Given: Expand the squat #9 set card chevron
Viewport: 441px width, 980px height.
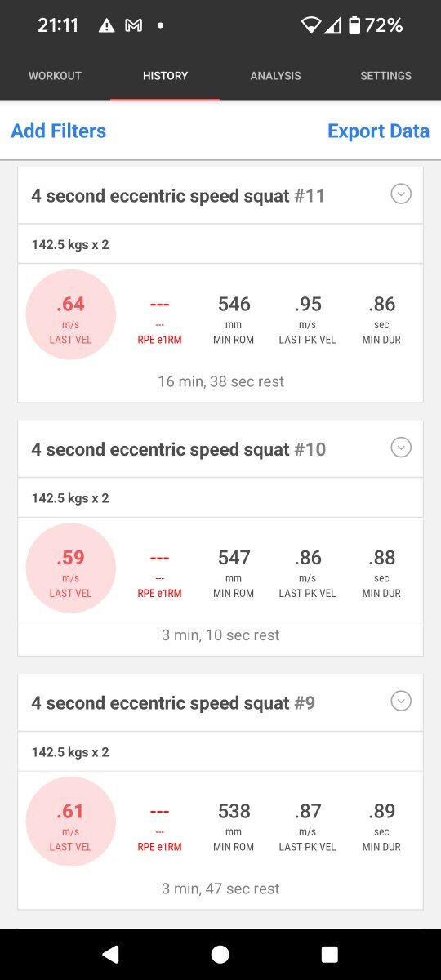Looking at the screenshot, I should click(400, 702).
